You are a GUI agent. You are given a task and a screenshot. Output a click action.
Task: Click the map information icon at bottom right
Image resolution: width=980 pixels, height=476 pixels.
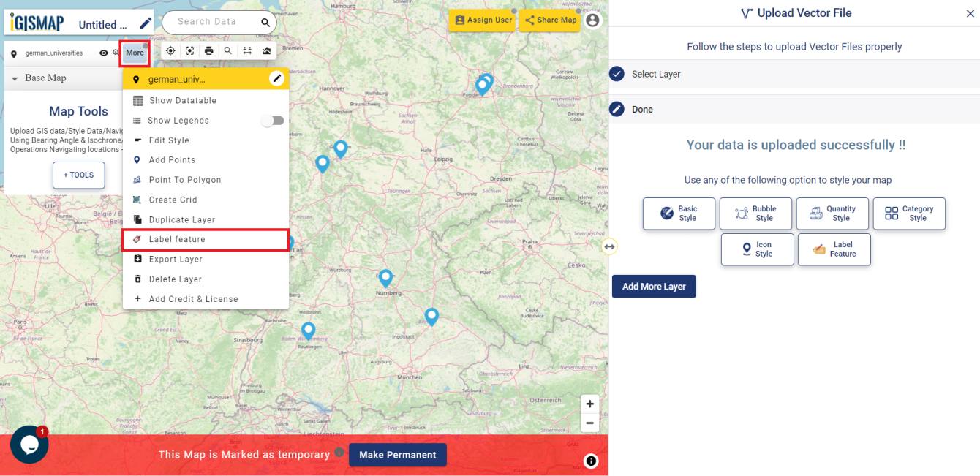(x=591, y=461)
